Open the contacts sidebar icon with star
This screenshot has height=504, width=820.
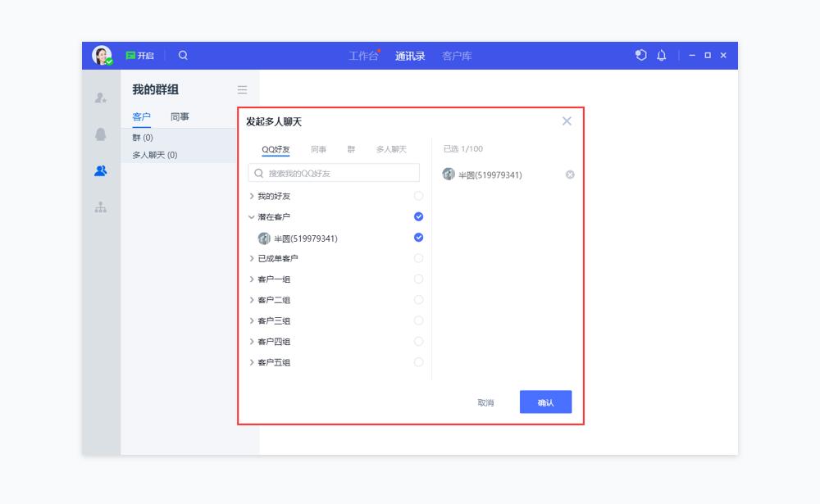coord(100,98)
